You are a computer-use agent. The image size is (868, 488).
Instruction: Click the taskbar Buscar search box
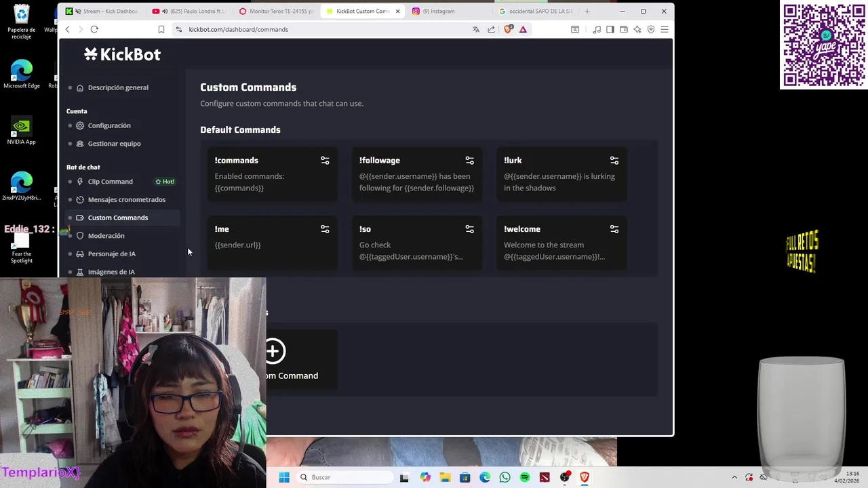point(344,477)
